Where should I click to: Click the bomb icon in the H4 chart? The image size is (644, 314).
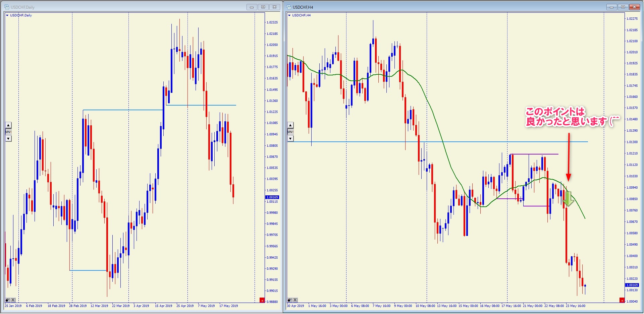[x=289, y=300]
